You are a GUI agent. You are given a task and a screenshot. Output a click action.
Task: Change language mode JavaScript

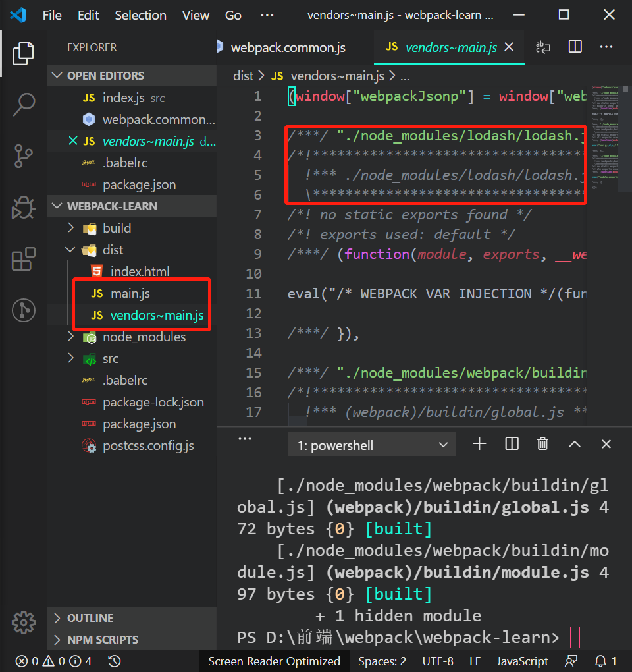522,661
